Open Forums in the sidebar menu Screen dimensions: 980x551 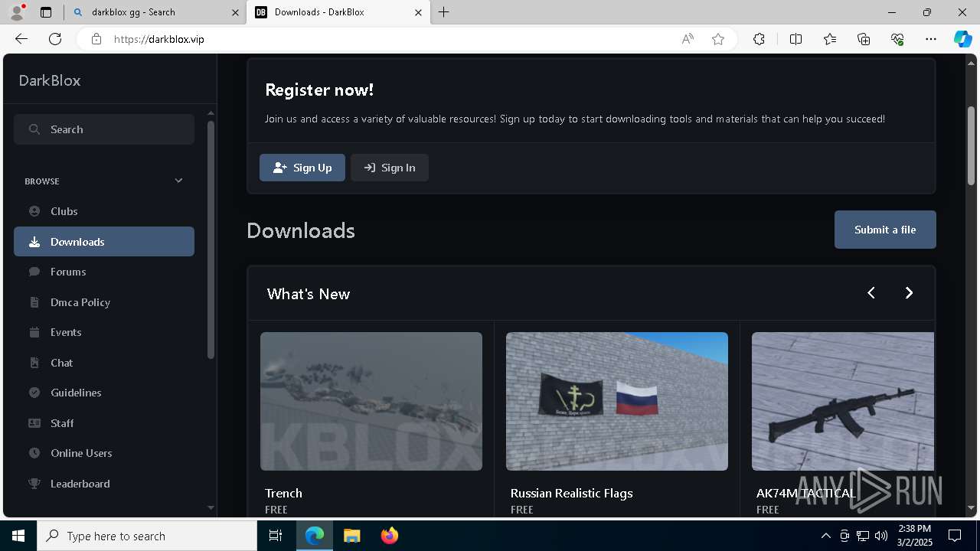(x=104, y=272)
